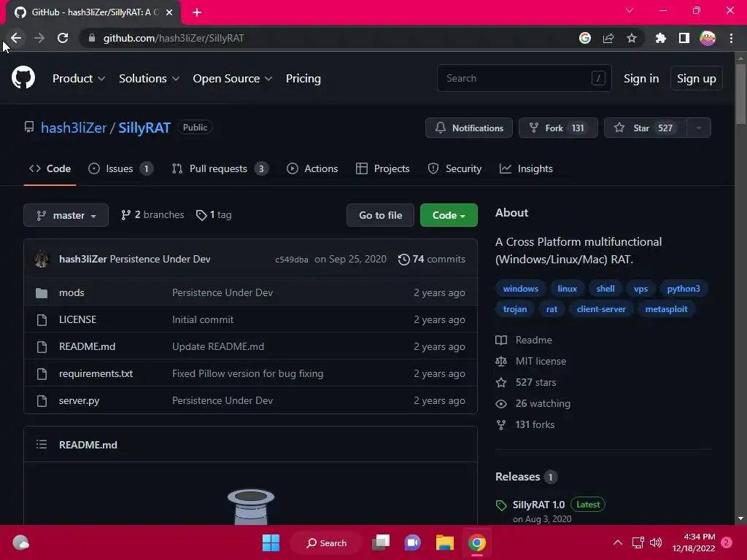
Task: Open the green Code dropdown button
Action: coord(449,215)
